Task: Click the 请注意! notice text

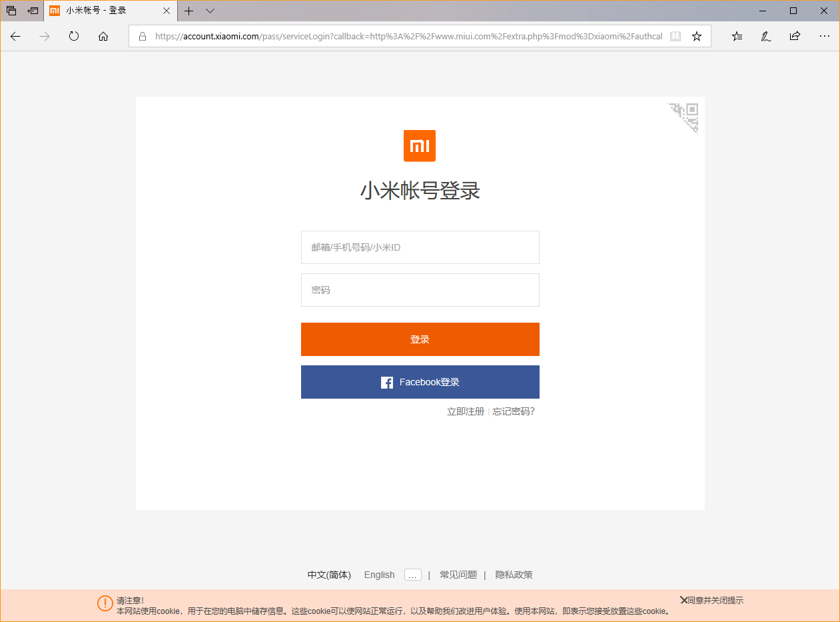Action: pyautogui.click(x=131, y=601)
